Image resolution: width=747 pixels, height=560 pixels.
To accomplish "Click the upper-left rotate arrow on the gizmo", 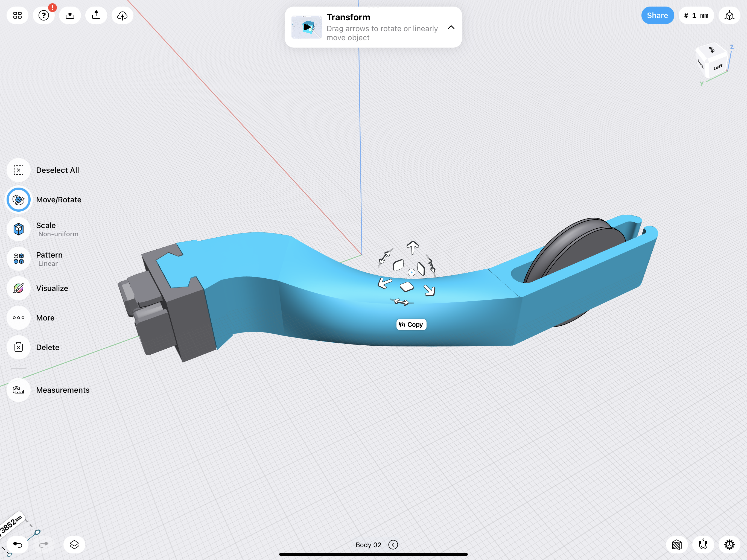I will click(385, 257).
